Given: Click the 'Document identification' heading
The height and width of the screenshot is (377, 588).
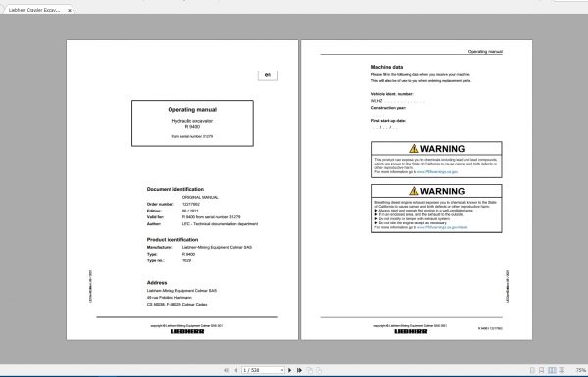Looking at the screenshot, I should tap(175, 189).
